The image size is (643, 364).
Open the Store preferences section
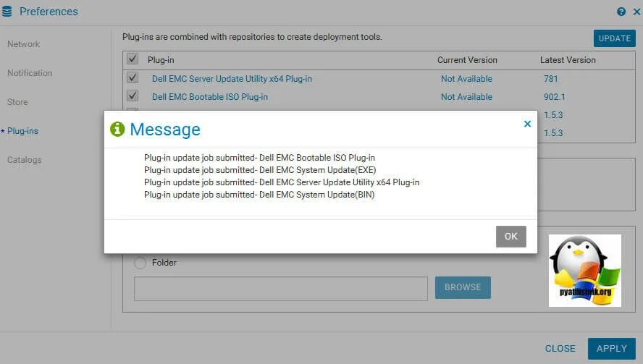tap(17, 102)
